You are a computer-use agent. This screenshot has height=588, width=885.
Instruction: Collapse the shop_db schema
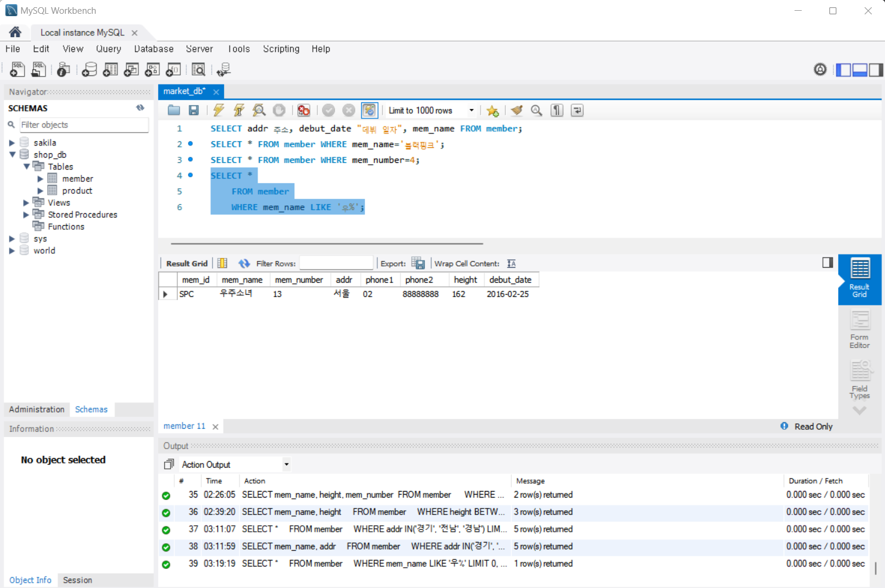point(11,154)
